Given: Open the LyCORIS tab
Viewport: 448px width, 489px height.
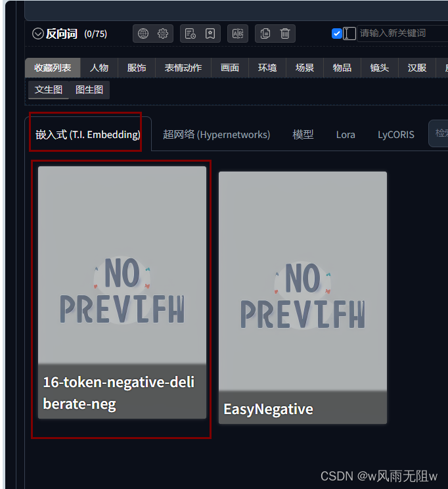Looking at the screenshot, I should coord(396,135).
